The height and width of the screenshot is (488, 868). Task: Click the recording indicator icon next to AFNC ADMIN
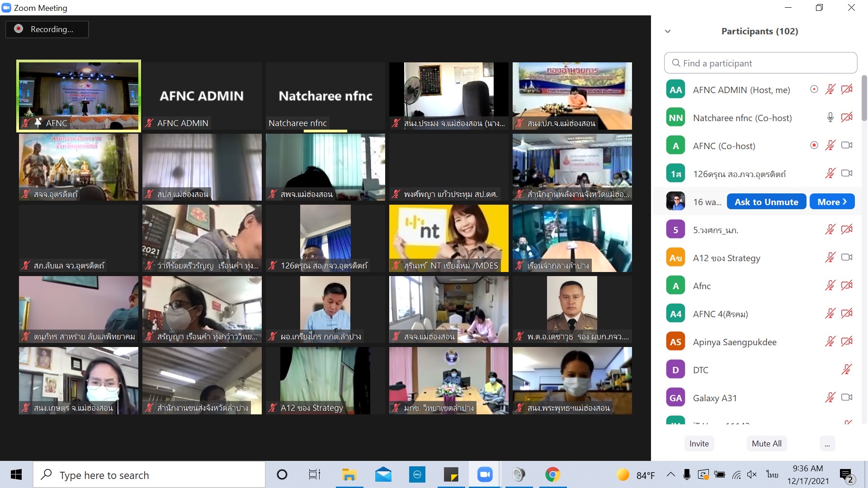pos(814,89)
